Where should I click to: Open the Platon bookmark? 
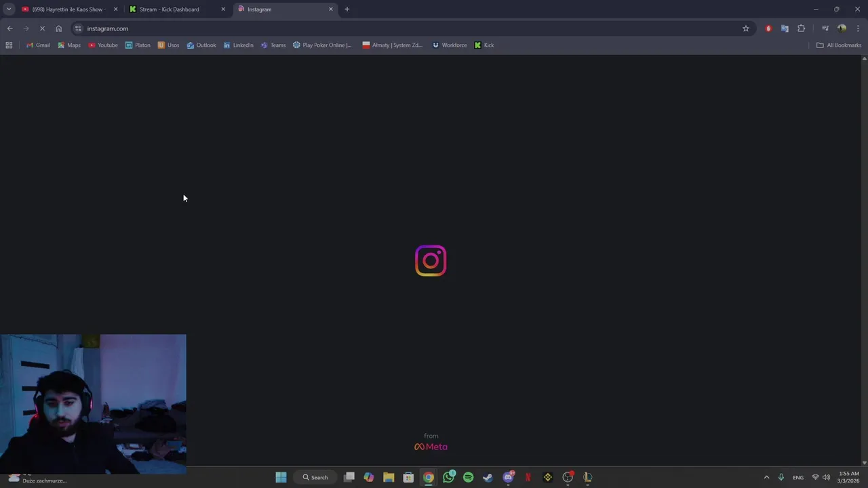point(138,45)
